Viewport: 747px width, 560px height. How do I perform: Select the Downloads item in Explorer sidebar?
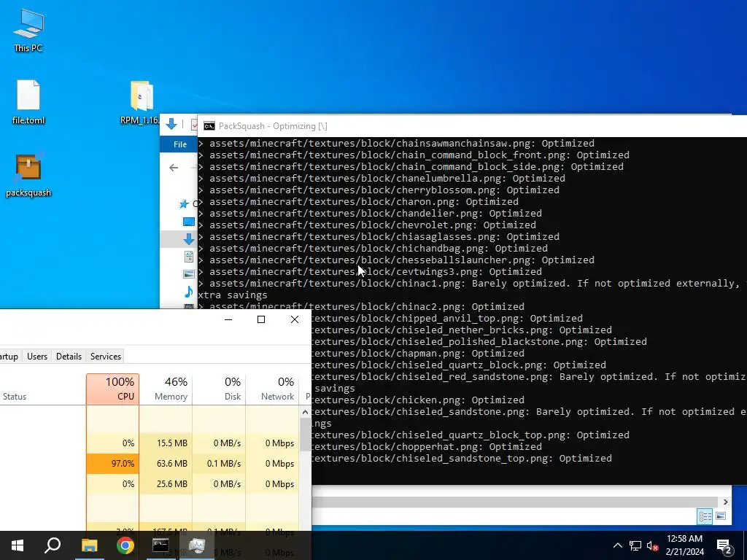tap(189, 239)
